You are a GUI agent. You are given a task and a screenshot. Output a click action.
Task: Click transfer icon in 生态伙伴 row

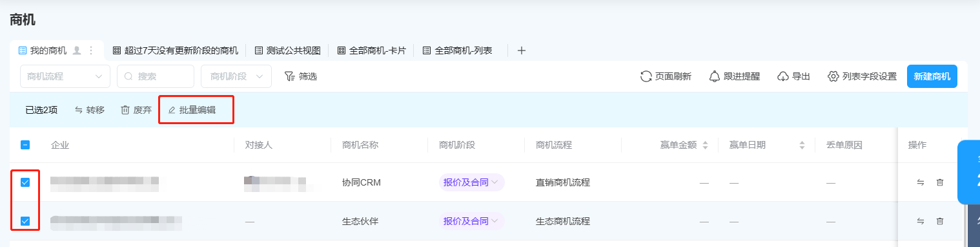[921, 221]
